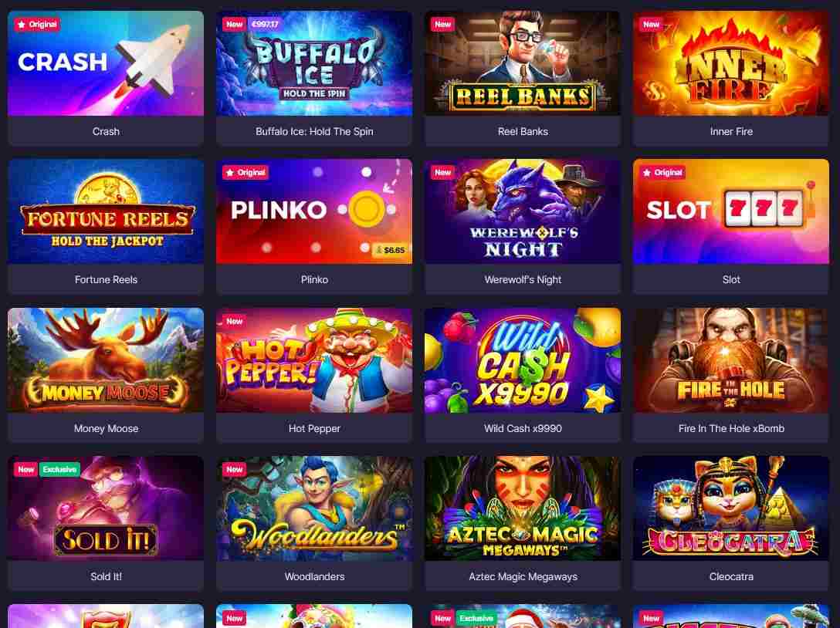
Task: Open the Woodlanders game thumbnail
Action: [314, 508]
